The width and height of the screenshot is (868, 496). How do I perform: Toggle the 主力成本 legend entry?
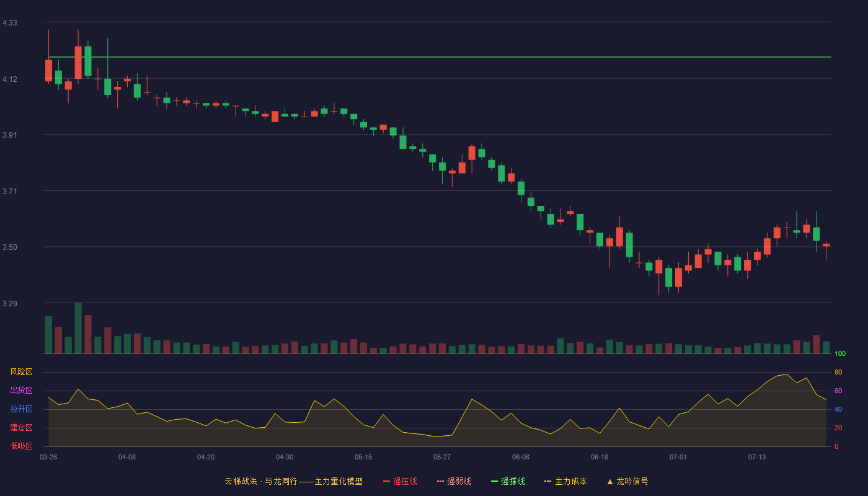[x=565, y=481]
